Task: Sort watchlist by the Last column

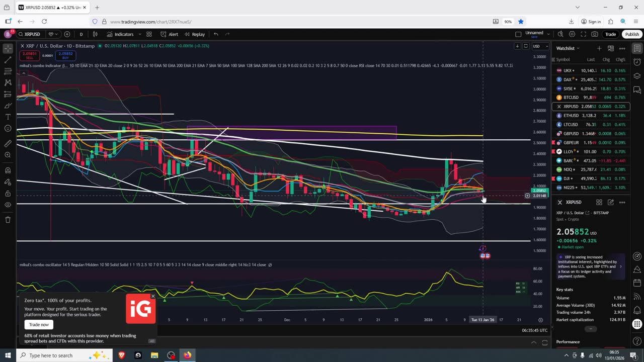Action: point(591,59)
